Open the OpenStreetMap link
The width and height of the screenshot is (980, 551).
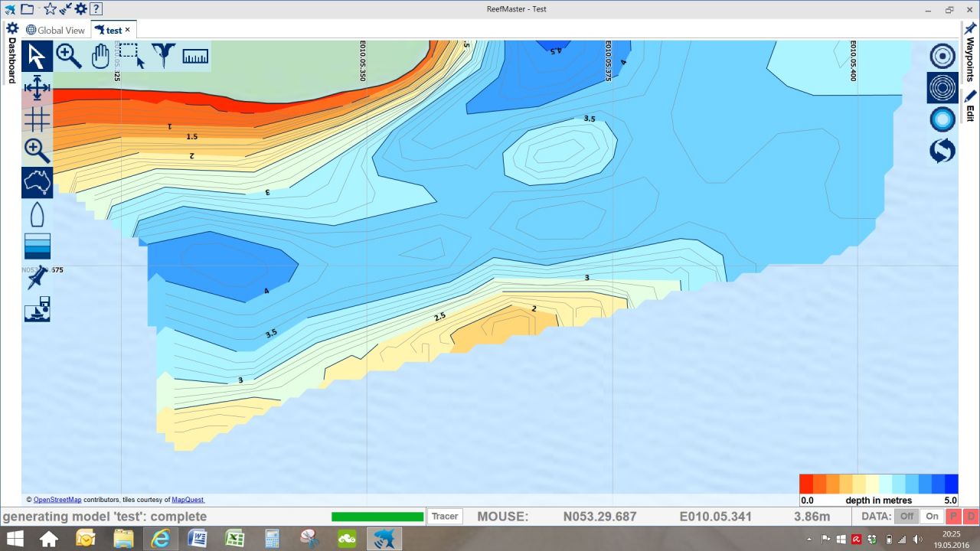coord(57,500)
